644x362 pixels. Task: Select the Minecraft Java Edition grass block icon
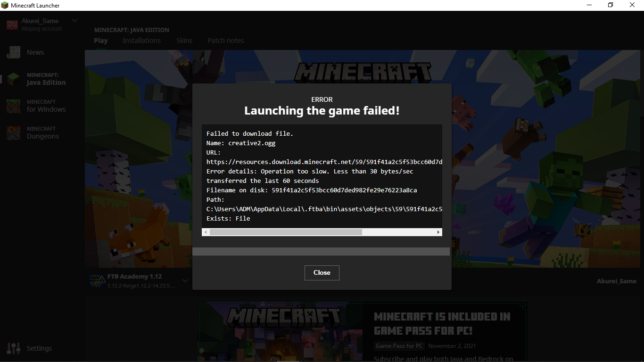tap(13, 79)
